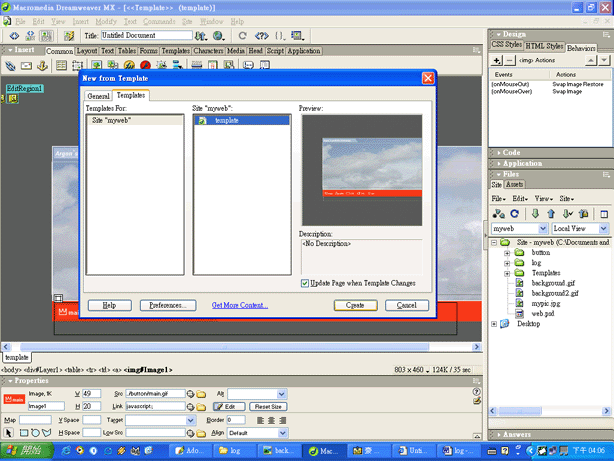Viewport: 614px width, 461px height.
Task: Switch to CSS Styles tab in the Design panel
Action: click(506, 45)
